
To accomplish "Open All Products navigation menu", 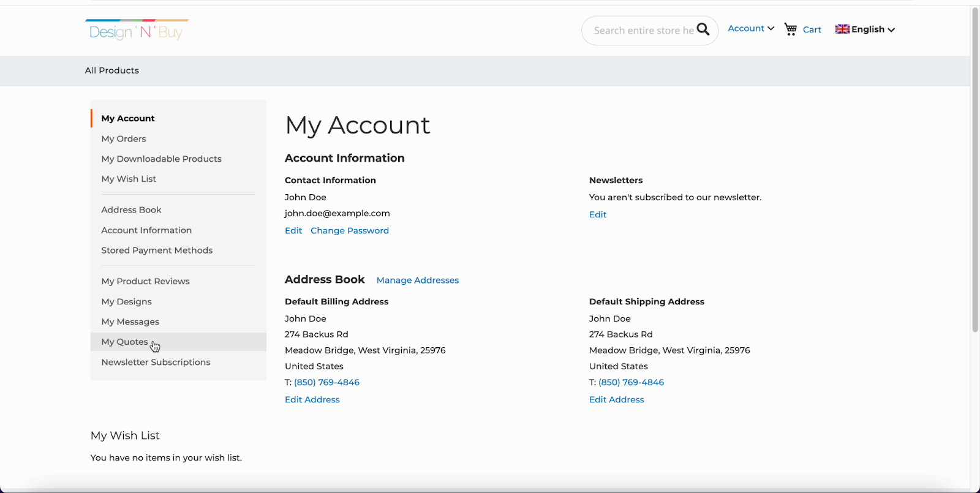I will coord(112,70).
